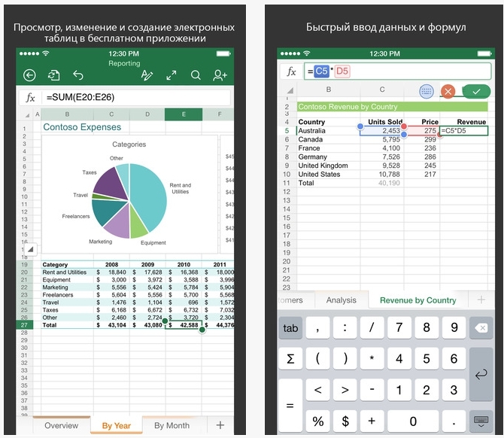The image size is (504, 438).
Task: Tap the =SUM(E20:E26) formula field
Action: coord(135,98)
